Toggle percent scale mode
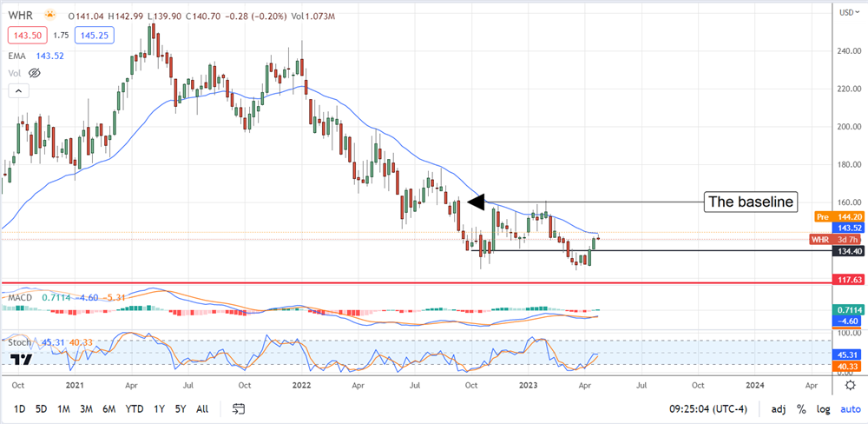Screen dimensions: 868x424 pyautogui.click(x=800, y=408)
